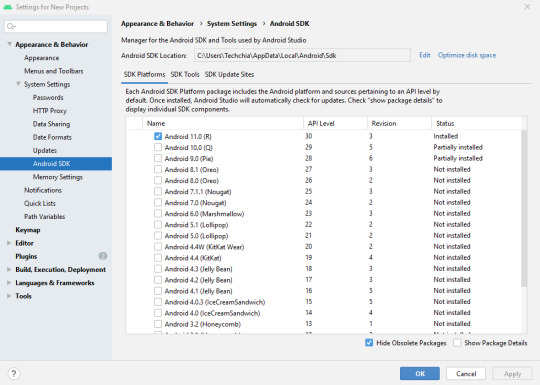
Task: Click the help question mark icon
Action: click(x=13, y=374)
